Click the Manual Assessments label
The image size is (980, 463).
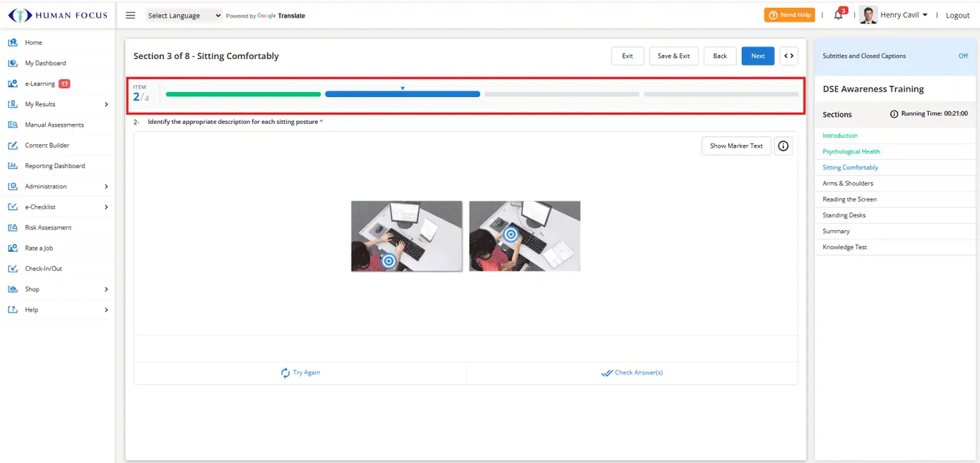point(54,125)
